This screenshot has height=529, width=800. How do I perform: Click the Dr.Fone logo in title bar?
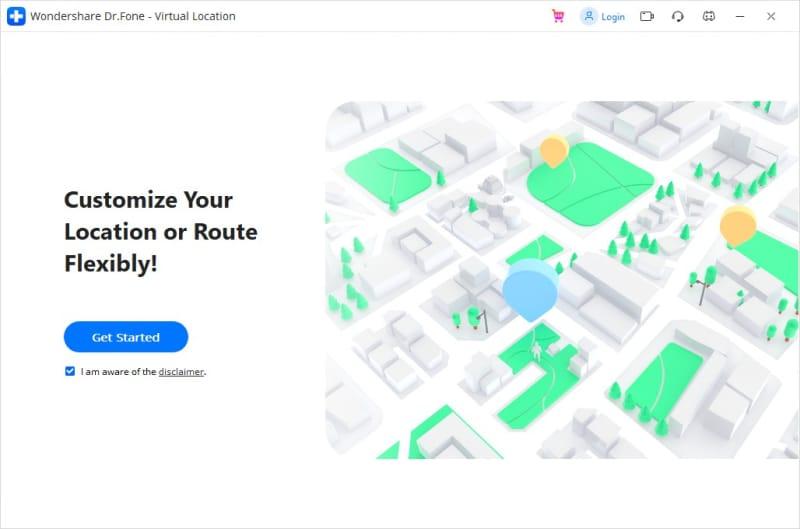point(16,16)
